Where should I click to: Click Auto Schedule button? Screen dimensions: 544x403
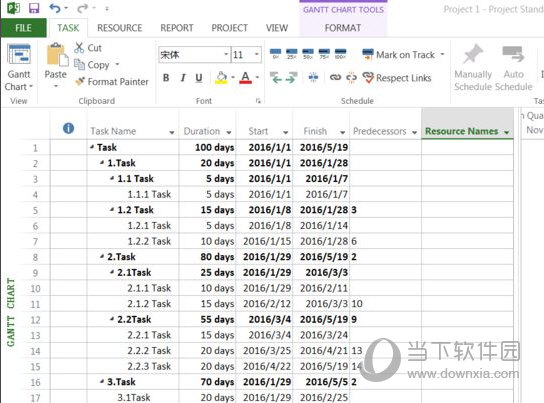(513, 68)
